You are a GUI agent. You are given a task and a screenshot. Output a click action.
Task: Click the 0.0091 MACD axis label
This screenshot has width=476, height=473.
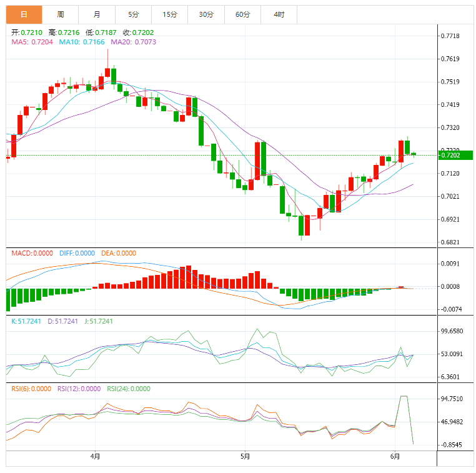pyautogui.click(x=450, y=264)
